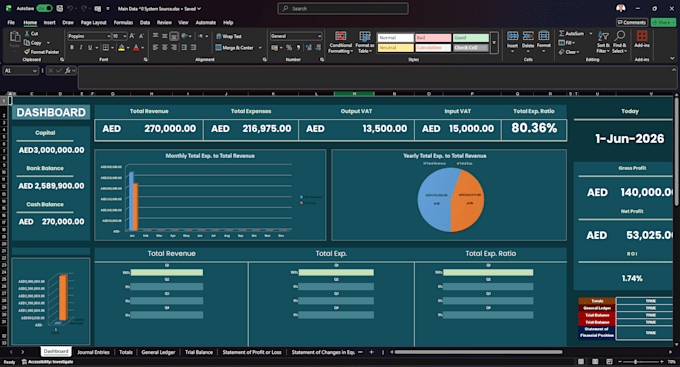Image resolution: width=680 pixels, height=367 pixels.
Task: Click the Borders icon
Action: click(x=106, y=48)
